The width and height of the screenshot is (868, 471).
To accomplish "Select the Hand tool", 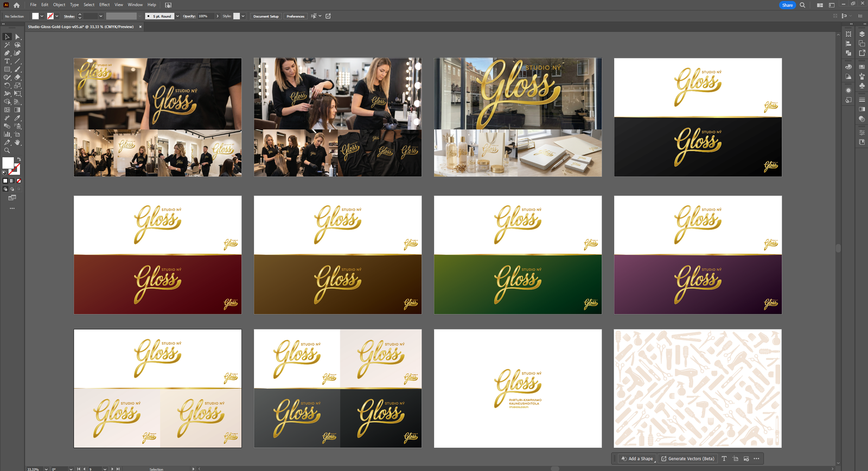I will click(x=17, y=142).
